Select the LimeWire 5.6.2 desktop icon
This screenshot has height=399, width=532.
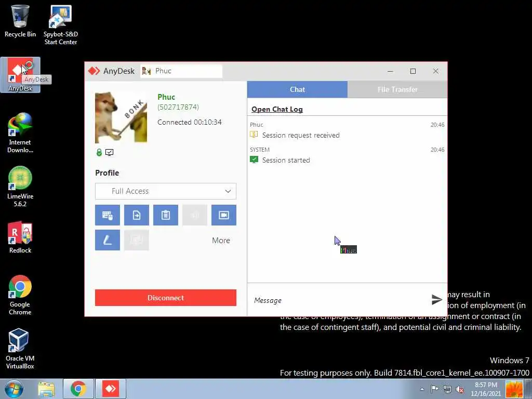[20, 187]
